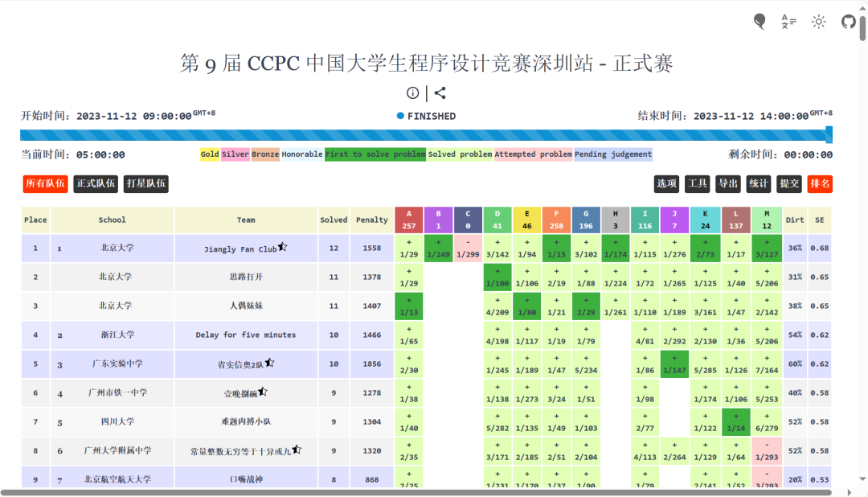Open the GitHub icon link
868x497 pixels.
848,22
